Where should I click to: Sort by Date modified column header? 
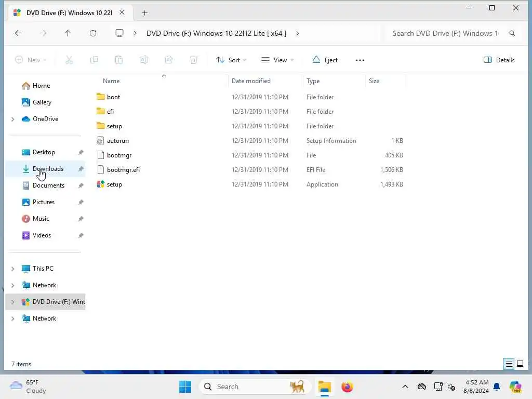click(x=251, y=81)
